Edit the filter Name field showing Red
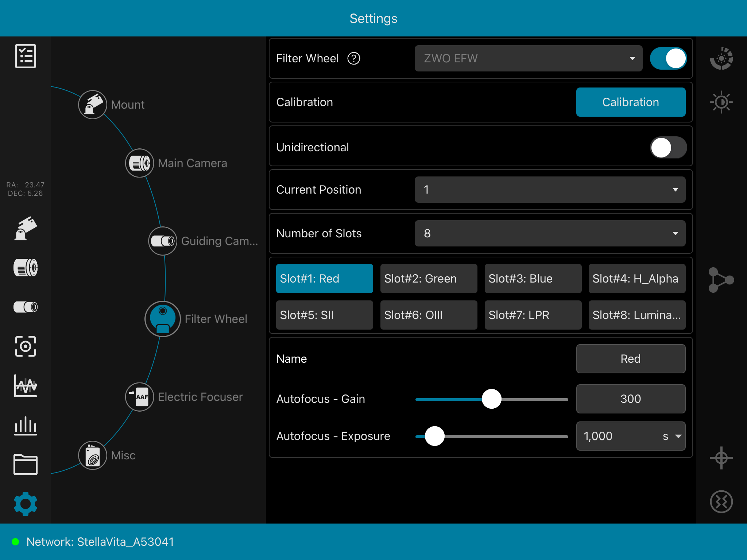The image size is (747, 560). tap(631, 359)
